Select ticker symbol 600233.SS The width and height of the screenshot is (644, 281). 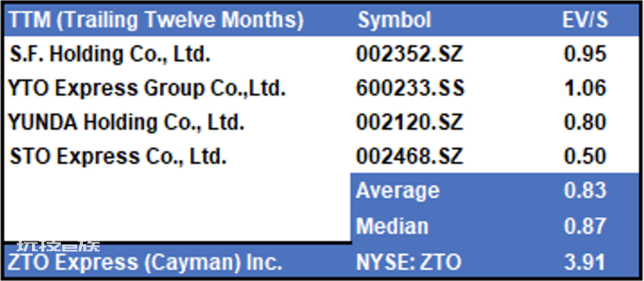[x=409, y=89]
